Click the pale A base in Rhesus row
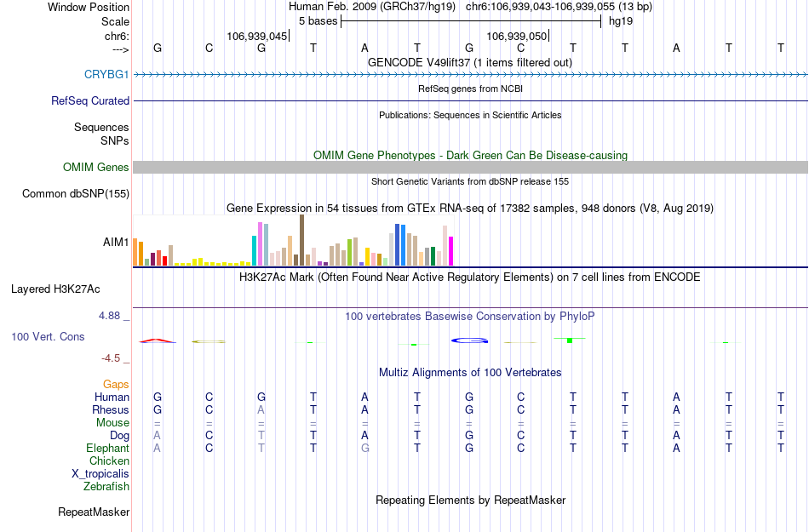Screen dimensions: 809x532 261,409
